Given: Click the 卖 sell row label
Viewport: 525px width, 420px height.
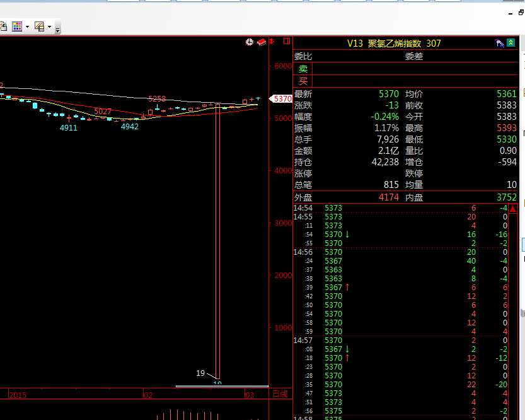Looking at the screenshot, I should tap(303, 69).
